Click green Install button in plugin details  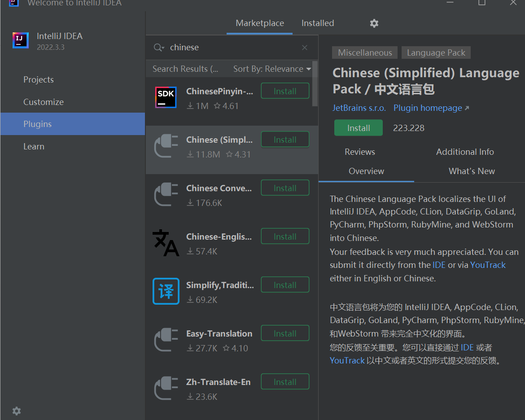358,128
